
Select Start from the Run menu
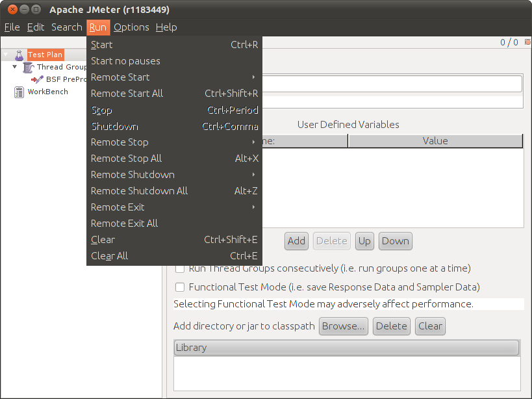tap(101, 44)
